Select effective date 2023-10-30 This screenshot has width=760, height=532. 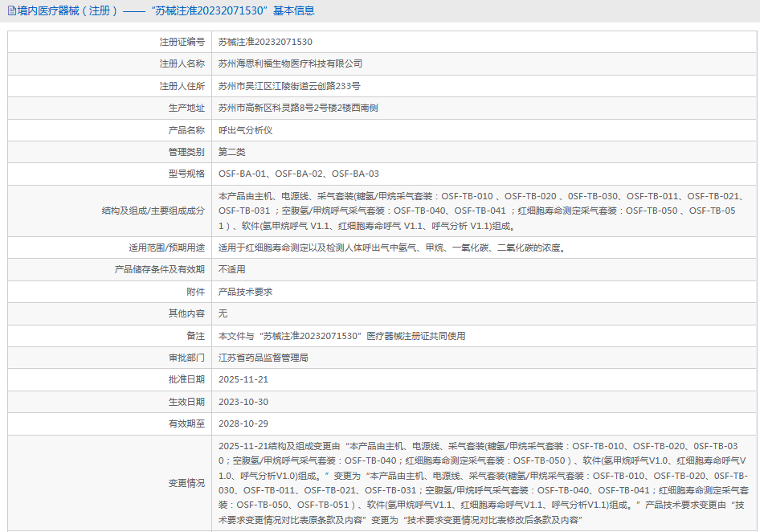coord(243,402)
